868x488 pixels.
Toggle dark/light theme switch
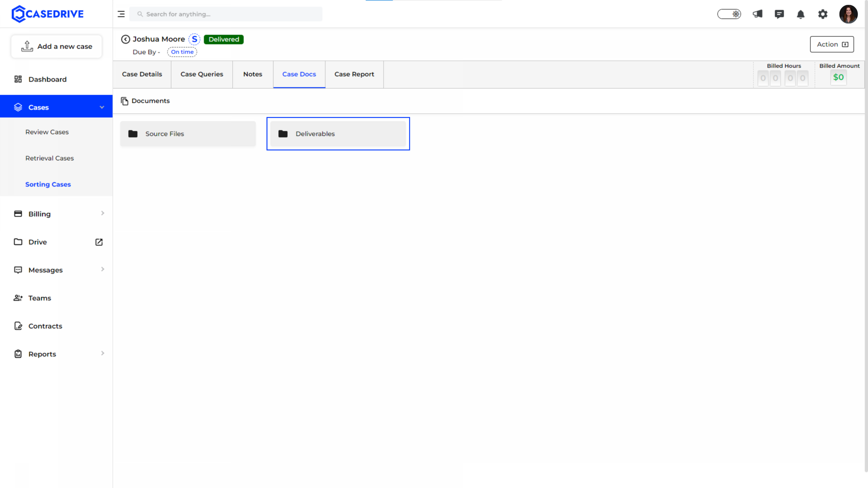[x=729, y=14]
